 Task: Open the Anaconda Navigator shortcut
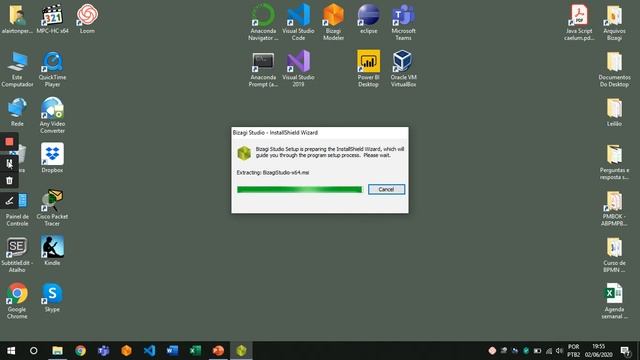pyautogui.click(x=263, y=22)
